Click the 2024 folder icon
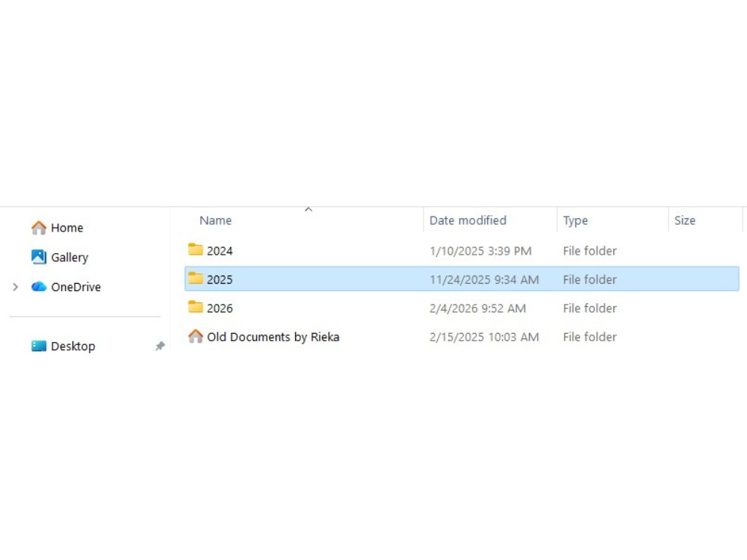Image resolution: width=747 pixels, height=560 pixels. [x=195, y=249]
